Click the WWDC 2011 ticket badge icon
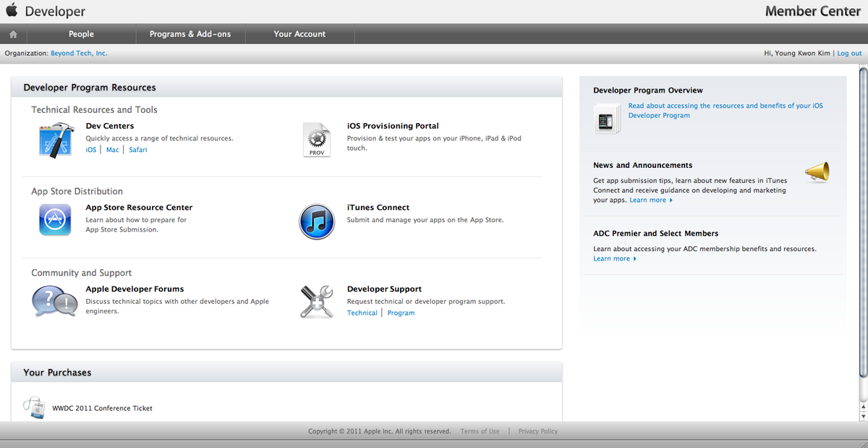This screenshot has height=448, width=868. tap(34, 408)
